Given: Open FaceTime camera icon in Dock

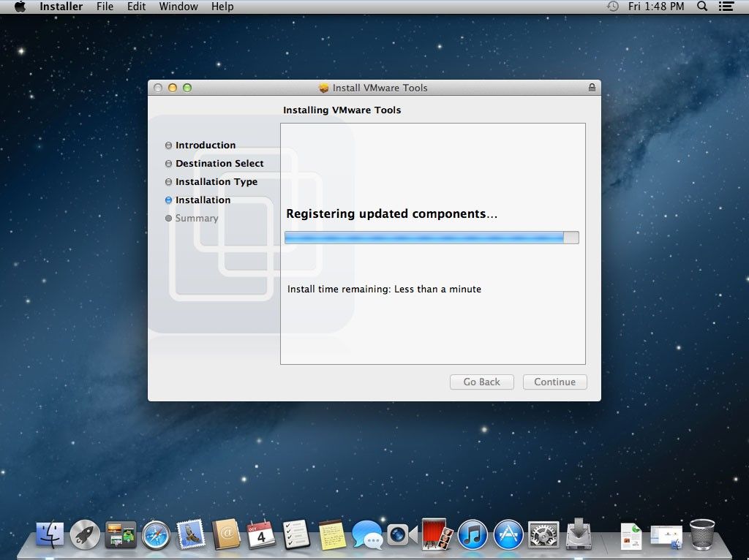Looking at the screenshot, I should coord(402,534).
